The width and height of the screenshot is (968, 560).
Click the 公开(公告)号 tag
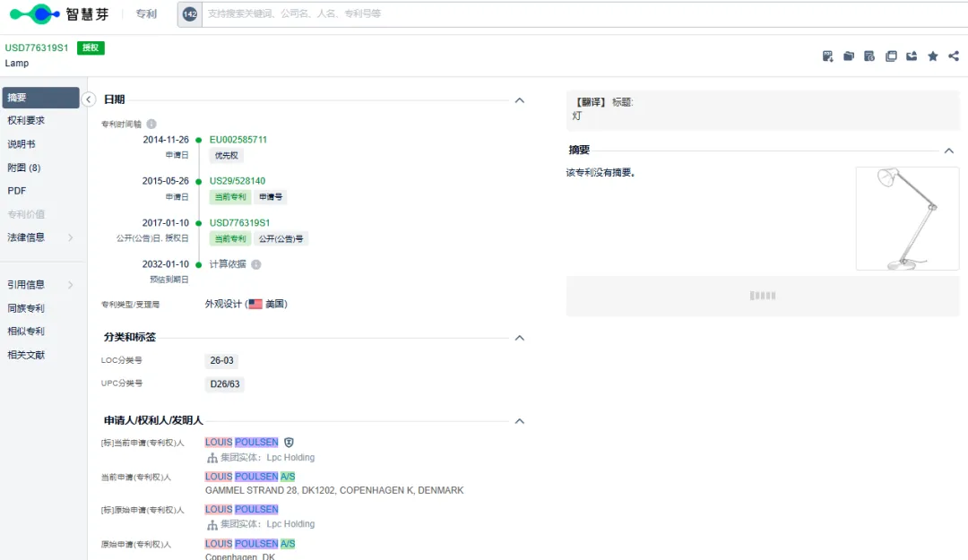coord(281,239)
